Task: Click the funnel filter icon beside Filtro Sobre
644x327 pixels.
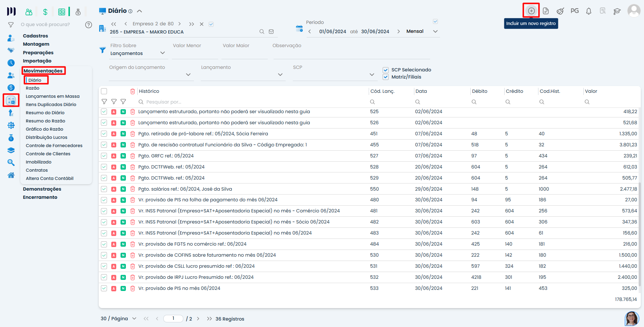Action: (103, 50)
